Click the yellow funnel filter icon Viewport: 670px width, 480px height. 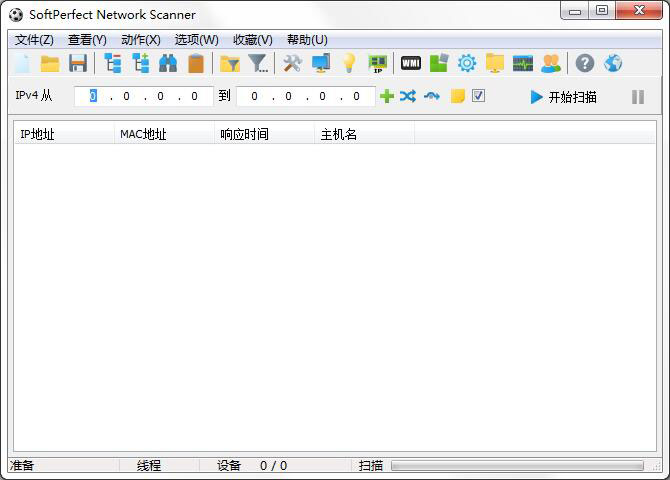(230, 64)
